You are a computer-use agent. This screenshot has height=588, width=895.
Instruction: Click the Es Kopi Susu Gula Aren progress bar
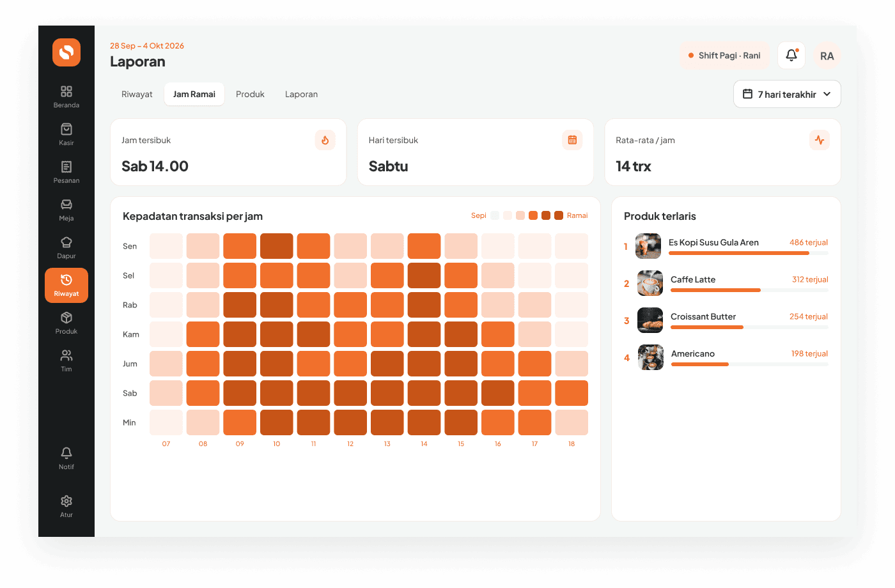(x=749, y=253)
